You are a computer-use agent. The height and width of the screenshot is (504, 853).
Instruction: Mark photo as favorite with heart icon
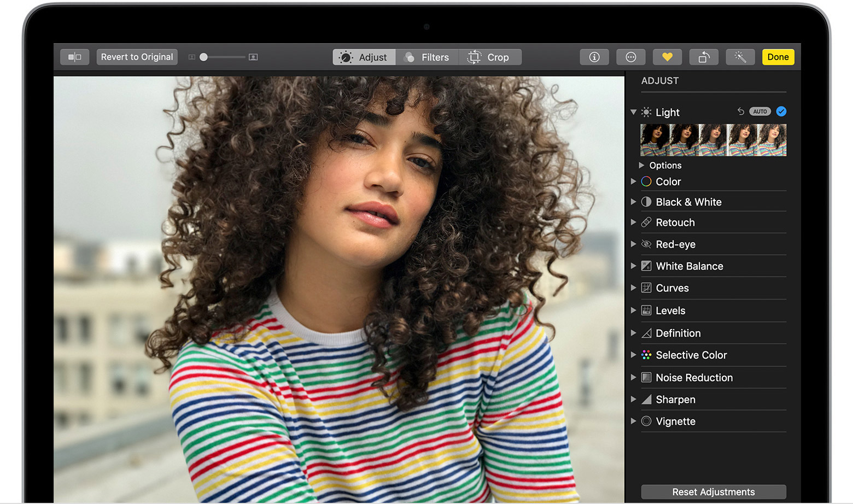tap(667, 57)
